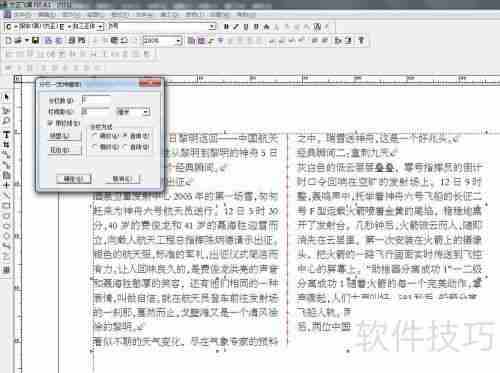Click the upper button under the dialog checkbox
This screenshot has height=373, width=500.
[64, 136]
